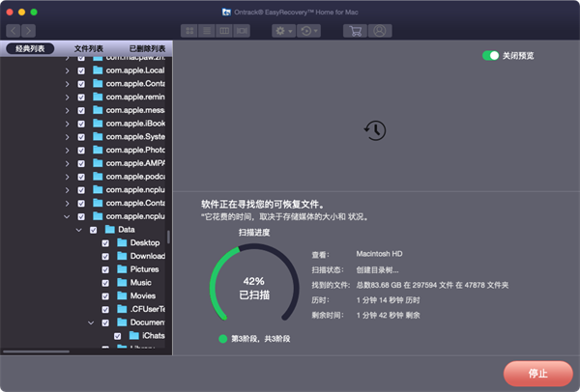Click the 总数83.68 GB files found text
This screenshot has width=580, height=392.
[x=432, y=285]
